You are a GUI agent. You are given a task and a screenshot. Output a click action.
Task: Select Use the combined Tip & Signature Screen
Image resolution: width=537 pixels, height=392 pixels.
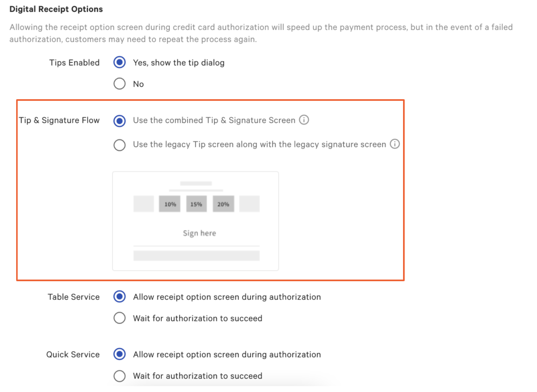click(x=119, y=121)
